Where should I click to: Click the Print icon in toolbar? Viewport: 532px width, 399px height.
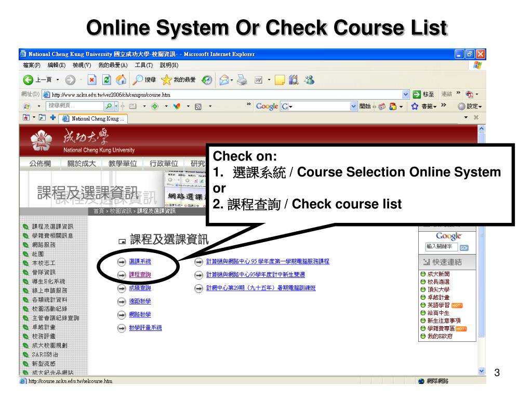coord(242,79)
